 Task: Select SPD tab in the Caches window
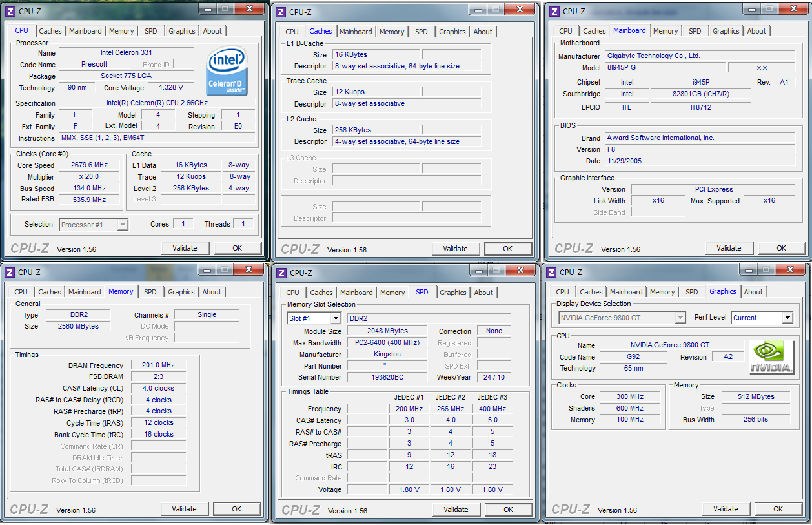[x=421, y=32]
